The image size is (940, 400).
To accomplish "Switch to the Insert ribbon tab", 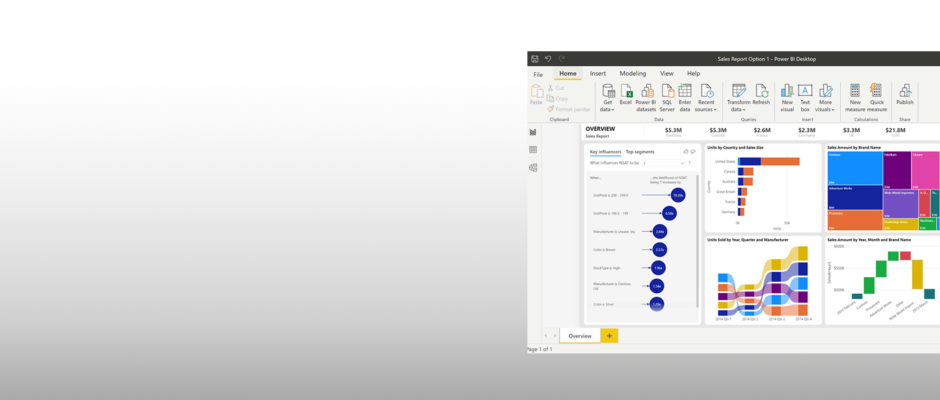I will 598,74.
